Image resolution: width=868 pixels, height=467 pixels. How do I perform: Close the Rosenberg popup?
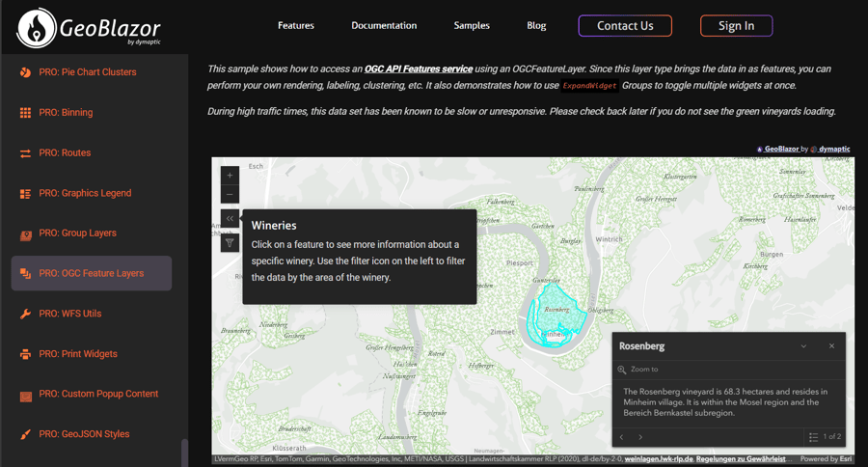click(831, 346)
